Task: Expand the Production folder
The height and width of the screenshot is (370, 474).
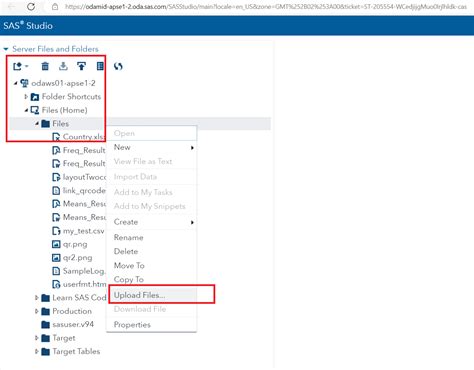Action: [x=37, y=311]
